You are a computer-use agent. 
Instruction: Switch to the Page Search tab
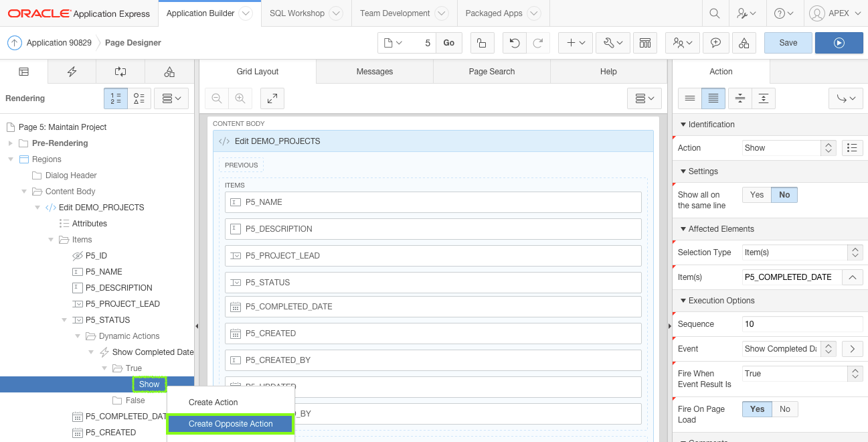(x=492, y=72)
